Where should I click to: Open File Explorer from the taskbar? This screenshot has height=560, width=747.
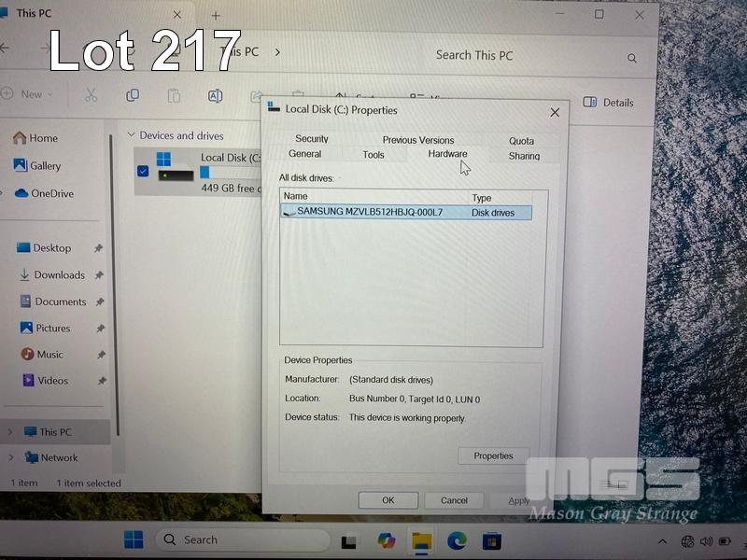[422, 542]
